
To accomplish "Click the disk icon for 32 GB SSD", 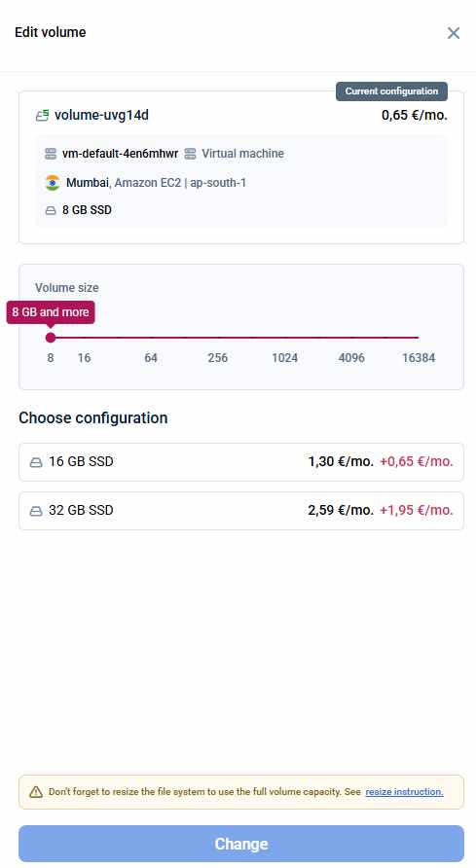I will point(36,511).
